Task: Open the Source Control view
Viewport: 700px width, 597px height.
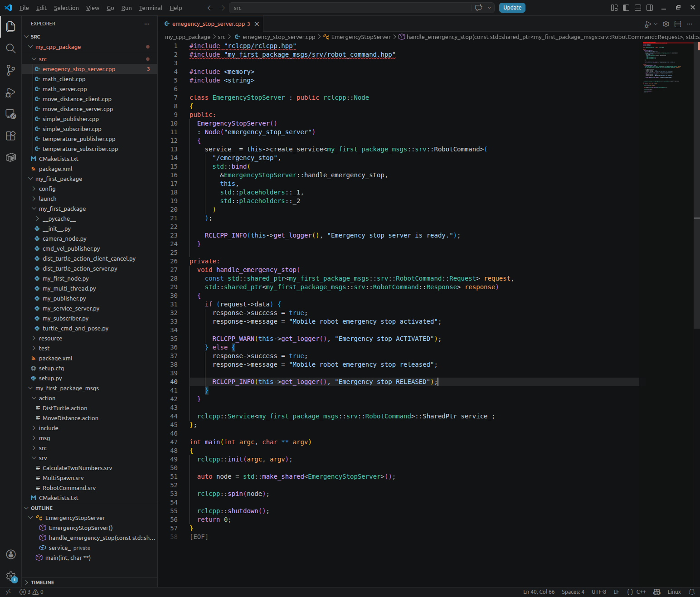Action: point(11,70)
